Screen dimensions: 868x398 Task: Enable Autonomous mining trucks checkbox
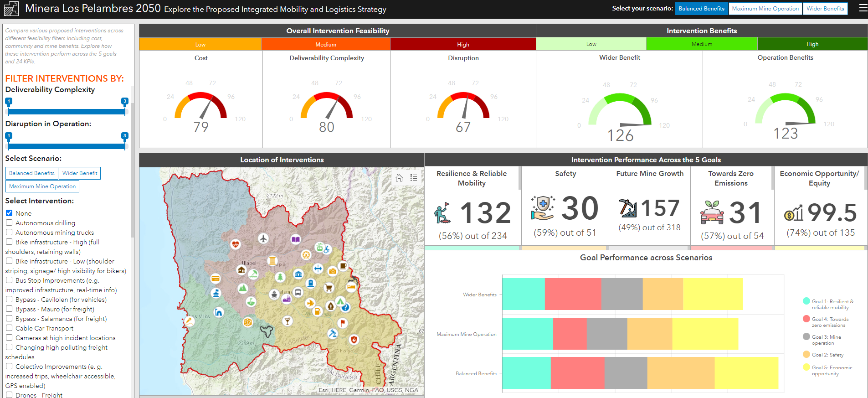(x=9, y=232)
